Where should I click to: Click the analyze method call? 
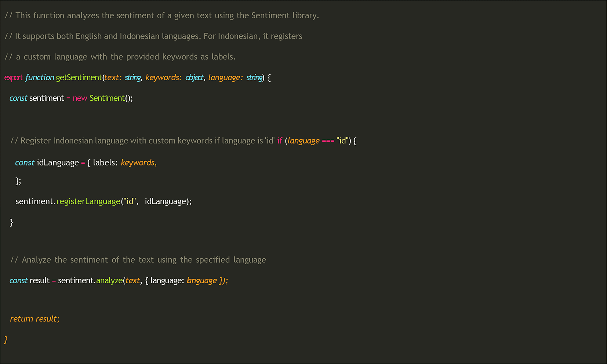tap(109, 281)
